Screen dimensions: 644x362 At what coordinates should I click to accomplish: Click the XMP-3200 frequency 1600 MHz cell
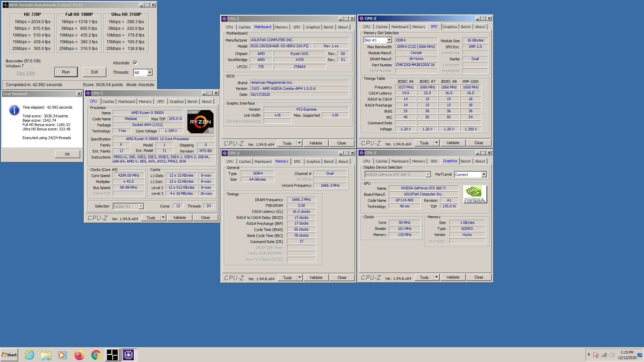coord(471,87)
